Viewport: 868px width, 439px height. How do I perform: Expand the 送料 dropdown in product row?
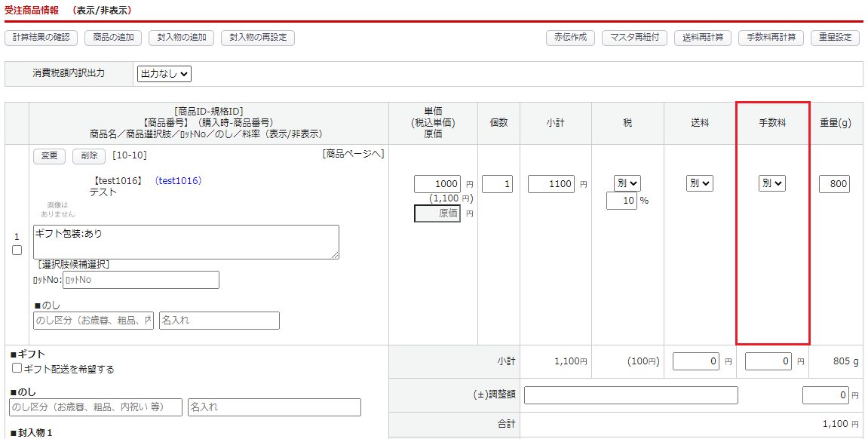point(699,183)
